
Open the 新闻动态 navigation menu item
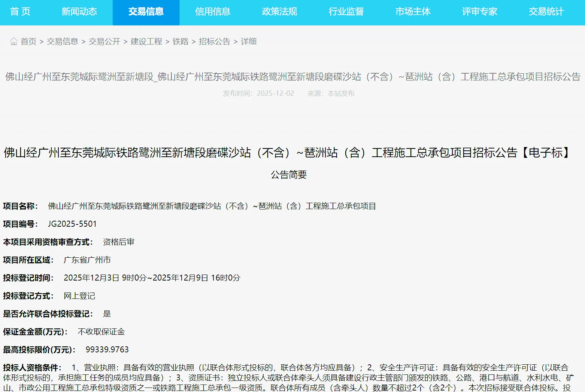(79, 12)
